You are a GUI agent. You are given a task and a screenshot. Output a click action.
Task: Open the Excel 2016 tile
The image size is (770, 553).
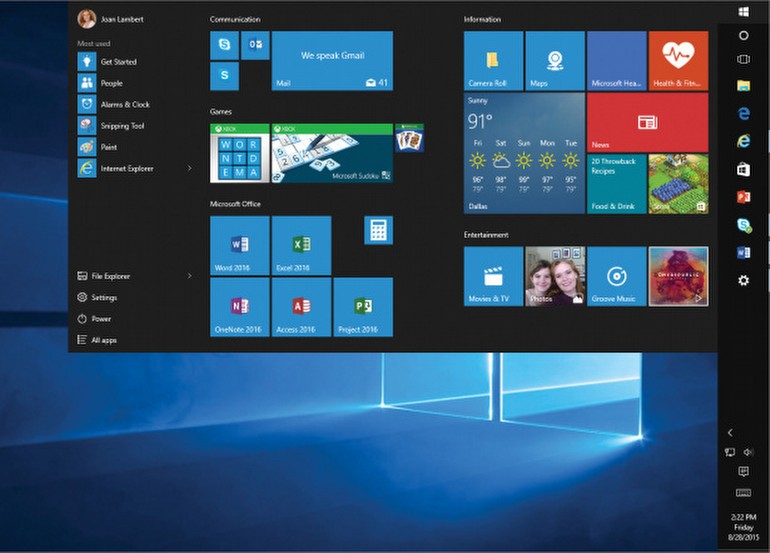click(x=301, y=245)
